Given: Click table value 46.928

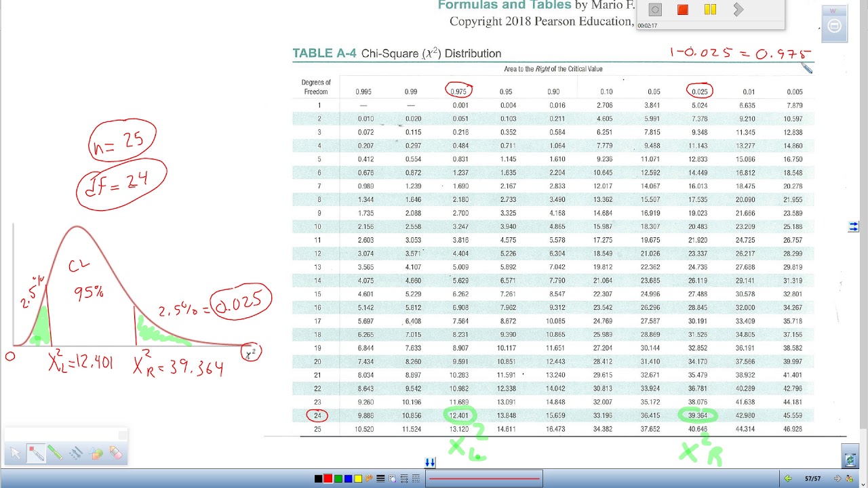Looking at the screenshot, I should [x=792, y=429].
